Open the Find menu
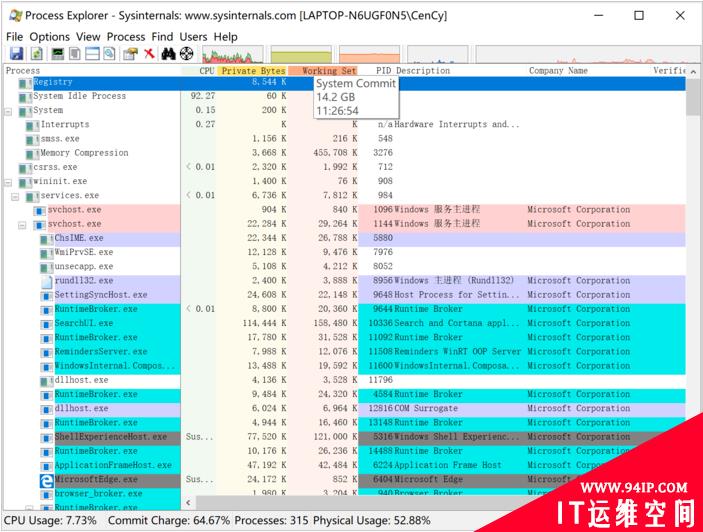This screenshot has width=703, height=532. click(162, 37)
